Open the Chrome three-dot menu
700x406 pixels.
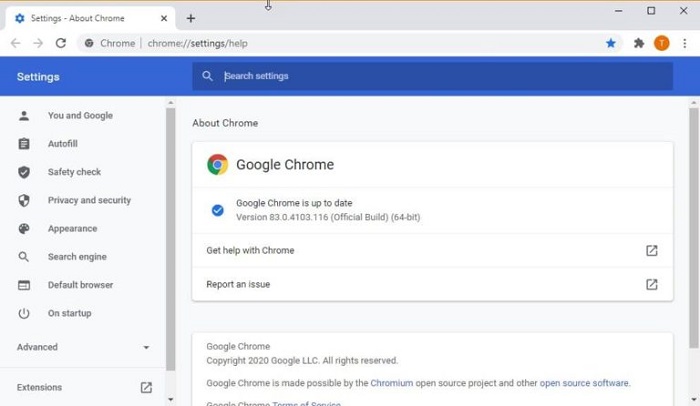[683, 43]
